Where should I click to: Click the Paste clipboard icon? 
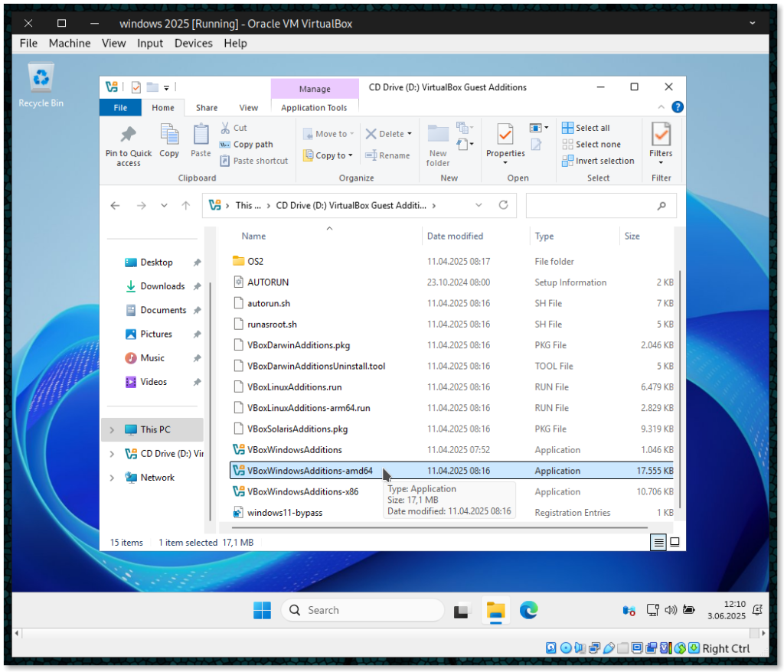coord(201,135)
